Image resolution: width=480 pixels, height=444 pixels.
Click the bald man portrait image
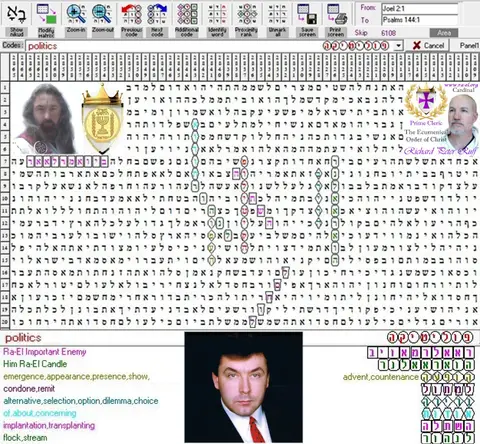pyautogui.click(x=463, y=122)
